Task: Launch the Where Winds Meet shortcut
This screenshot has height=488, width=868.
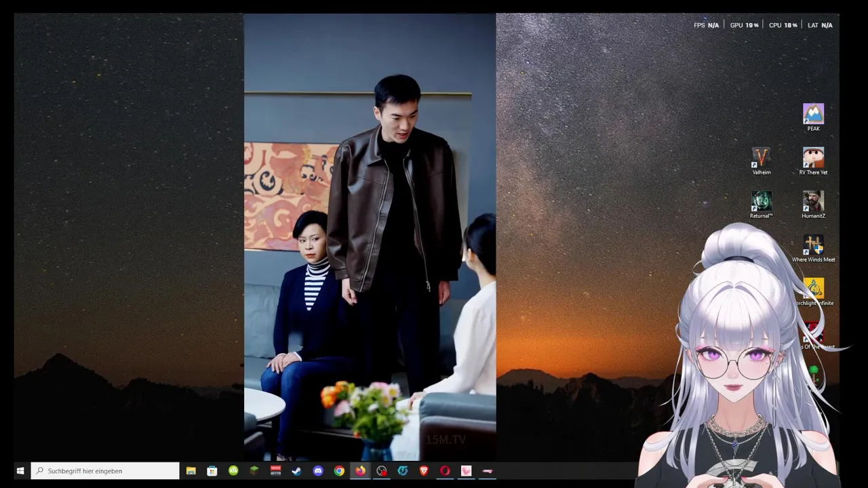Action: click(813, 249)
